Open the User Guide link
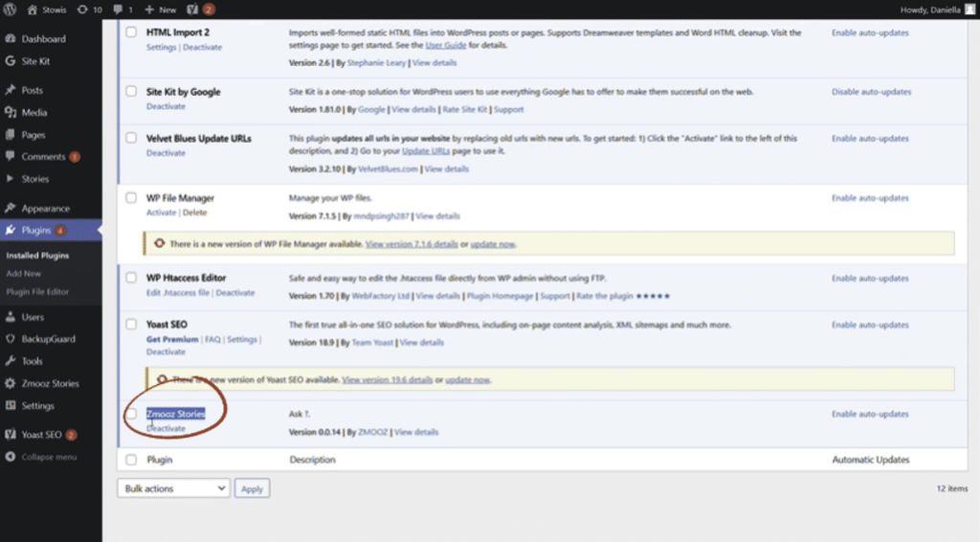 pyautogui.click(x=446, y=45)
